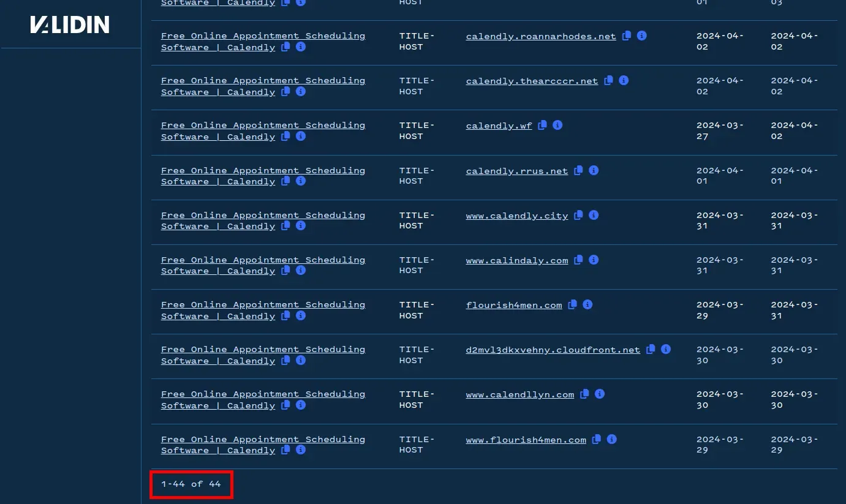The height and width of the screenshot is (504, 846).
Task: Show info for www.flourish4men.com host
Action: (x=611, y=439)
